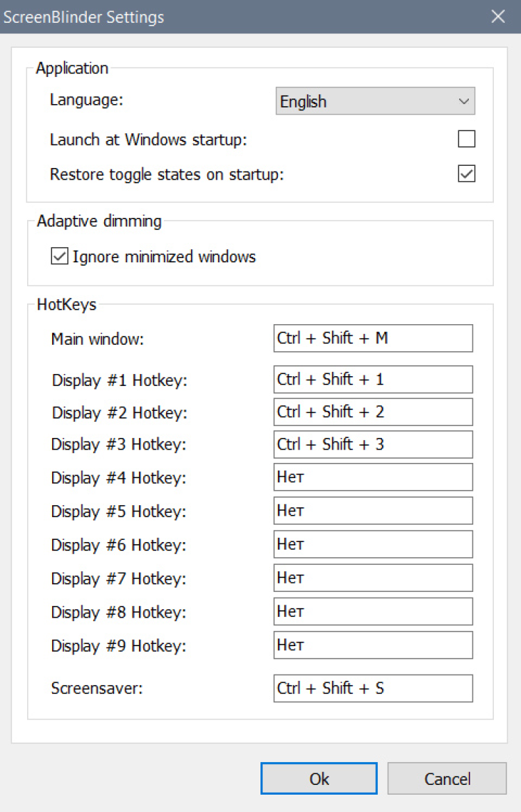521x812 pixels.
Task: Toggle Ignore minimized windows checkbox
Action: [59, 257]
